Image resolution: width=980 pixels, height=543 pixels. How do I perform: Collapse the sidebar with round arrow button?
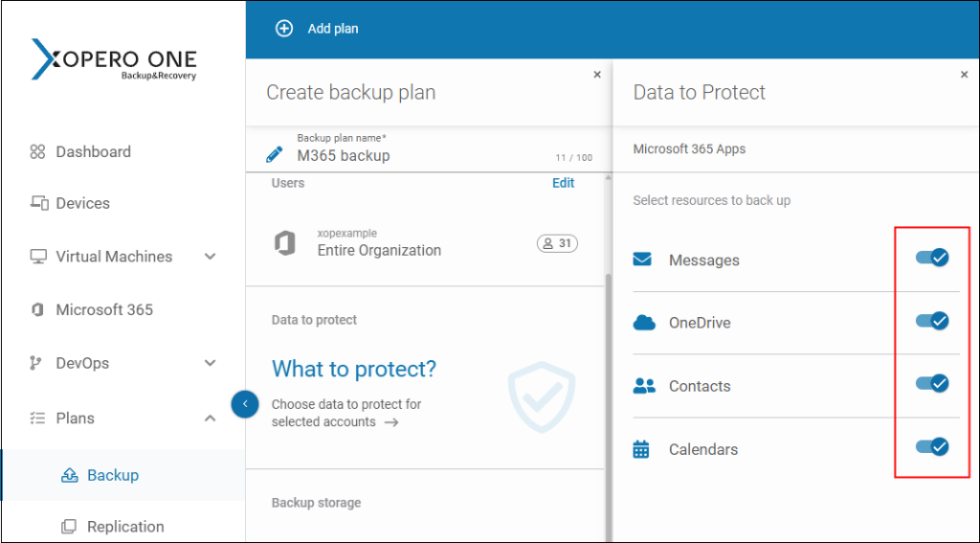coord(245,403)
